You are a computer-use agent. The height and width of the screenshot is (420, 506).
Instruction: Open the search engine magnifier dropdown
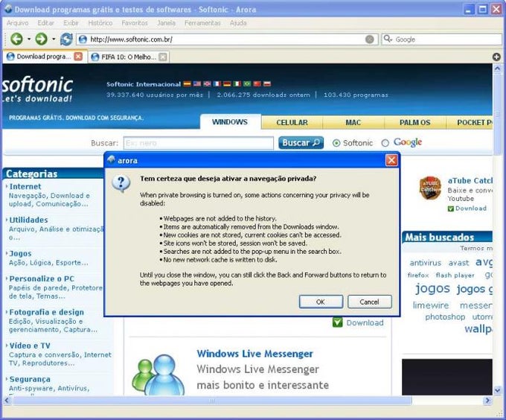pyautogui.click(x=388, y=39)
